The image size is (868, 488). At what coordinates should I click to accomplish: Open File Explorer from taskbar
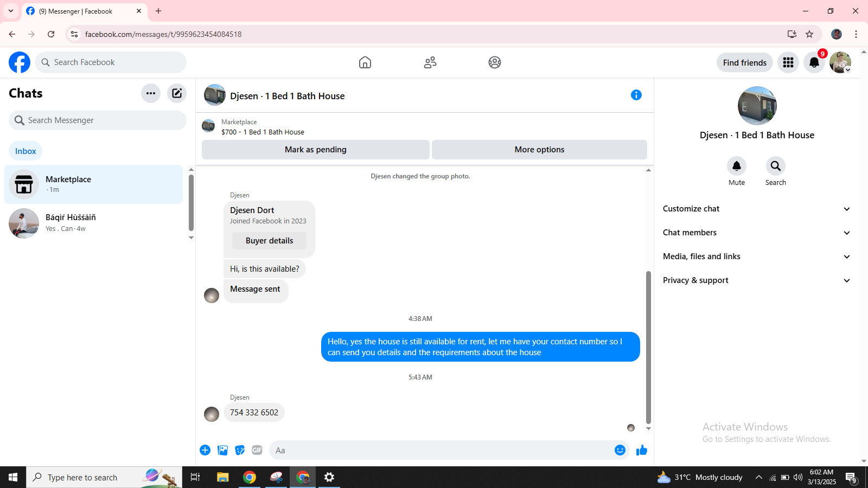pos(223,477)
